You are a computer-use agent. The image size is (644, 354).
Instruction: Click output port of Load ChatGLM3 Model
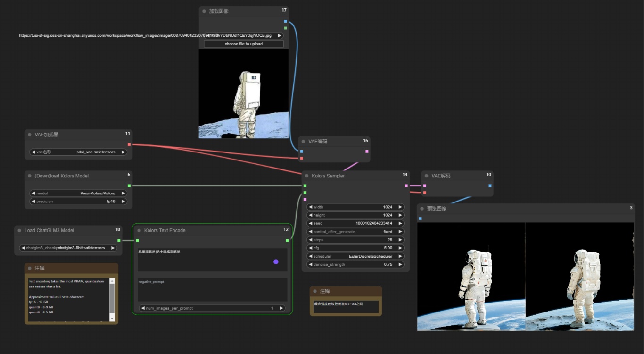(119, 240)
